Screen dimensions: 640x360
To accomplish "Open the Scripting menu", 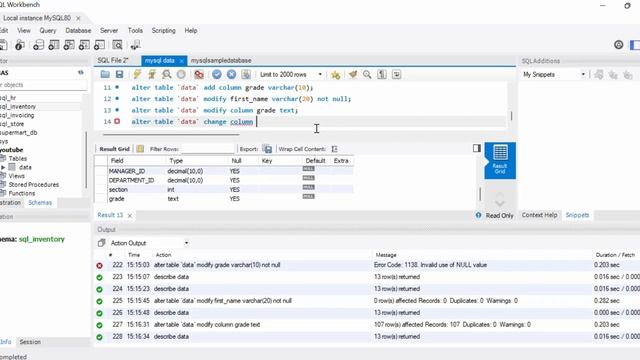I will tap(163, 31).
